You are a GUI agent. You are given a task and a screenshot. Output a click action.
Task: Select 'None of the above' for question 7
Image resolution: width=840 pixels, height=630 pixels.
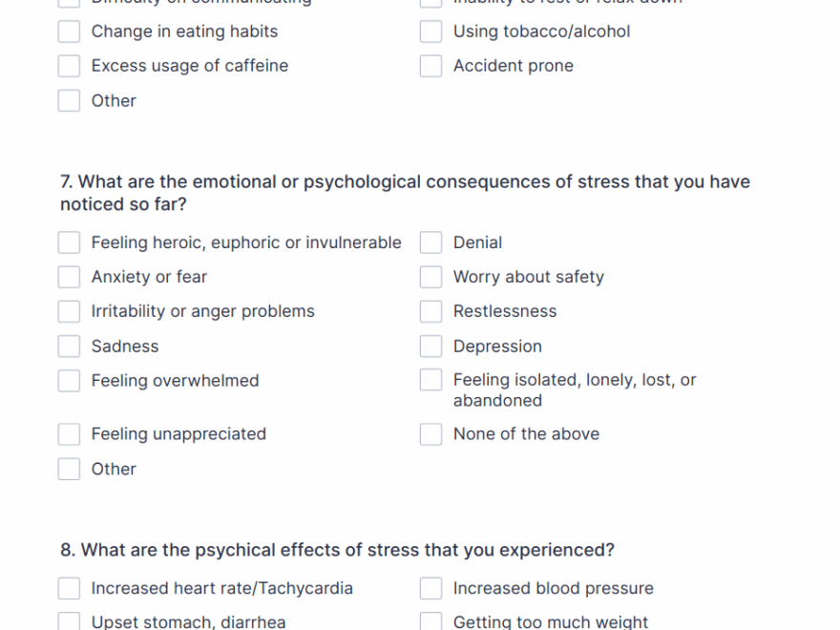pyautogui.click(x=430, y=433)
